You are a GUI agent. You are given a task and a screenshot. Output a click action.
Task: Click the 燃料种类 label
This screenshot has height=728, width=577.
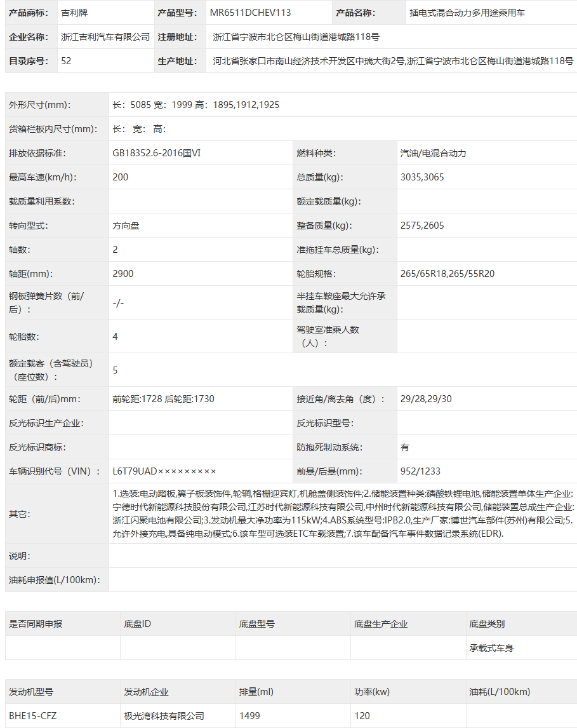coord(316,153)
